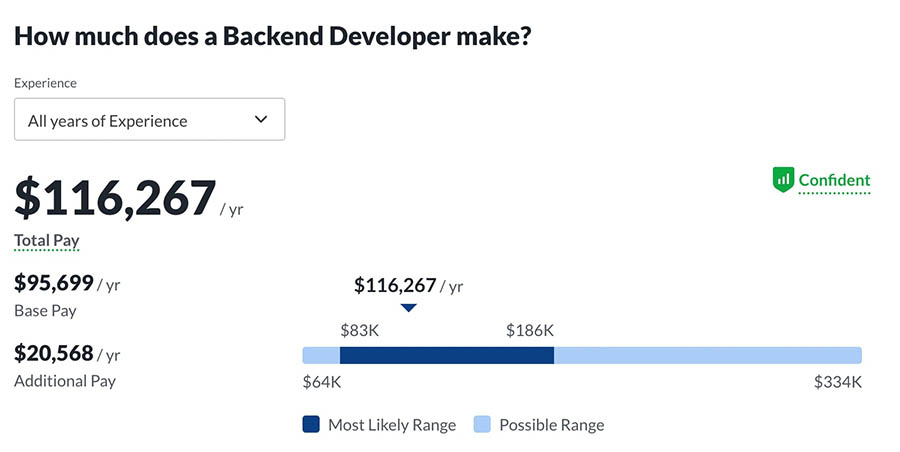Click the $116,267 total pay figure
The height and width of the screenshot is (452, 900).
point(115,197)
